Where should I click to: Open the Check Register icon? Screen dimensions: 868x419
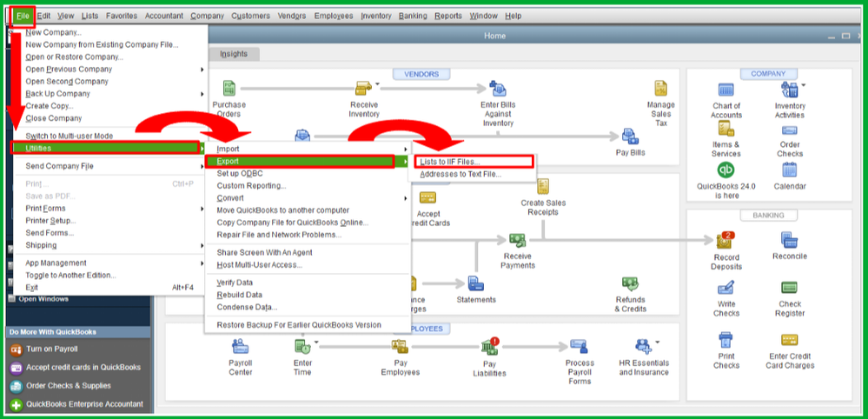point(790,288)
